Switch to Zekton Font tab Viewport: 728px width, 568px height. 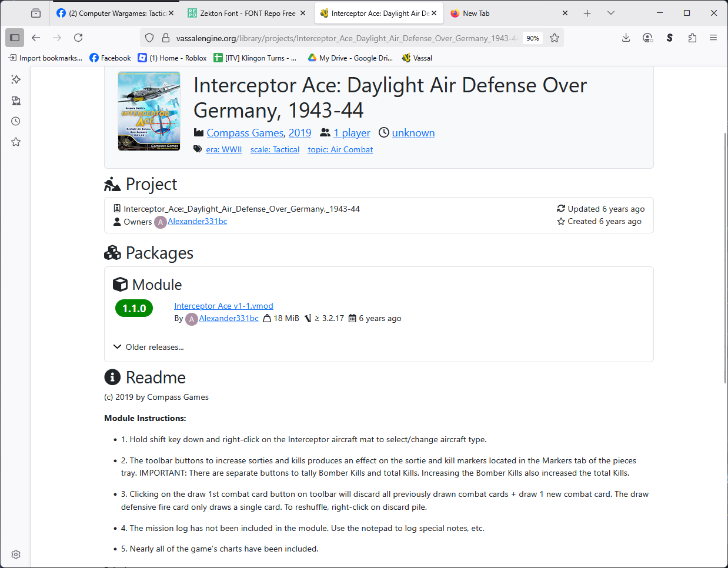(247, 13)
